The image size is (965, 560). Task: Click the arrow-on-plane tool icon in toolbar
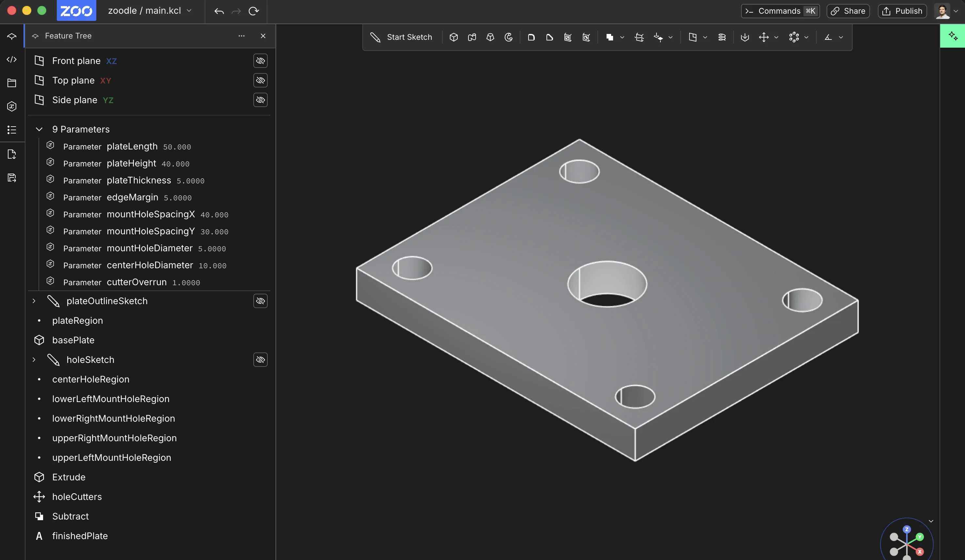coord(658,37)
